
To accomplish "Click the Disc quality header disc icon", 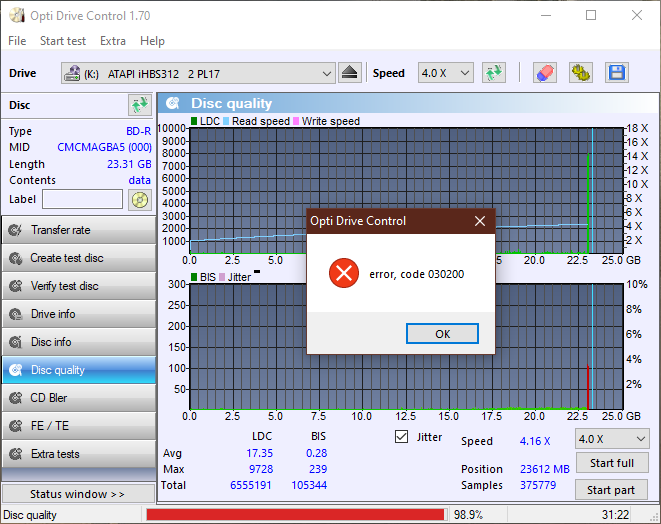I will (172, 103).
